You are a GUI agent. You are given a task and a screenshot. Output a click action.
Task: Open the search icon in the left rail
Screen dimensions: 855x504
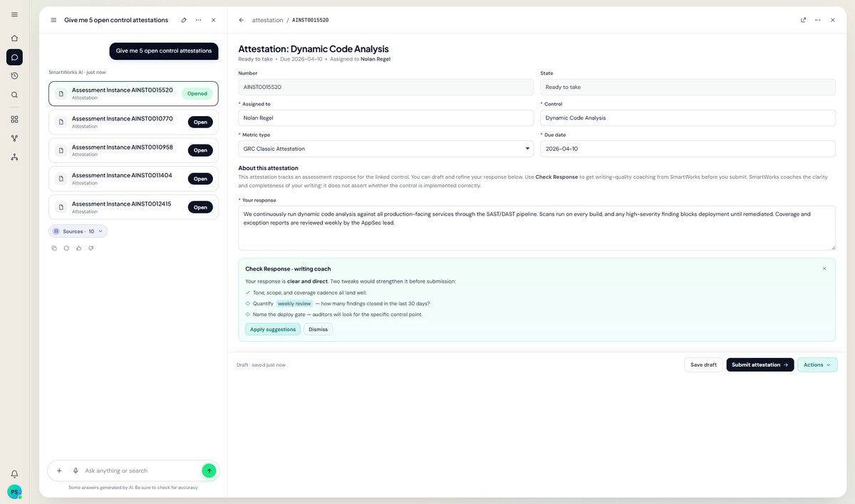tap(14, 95)
